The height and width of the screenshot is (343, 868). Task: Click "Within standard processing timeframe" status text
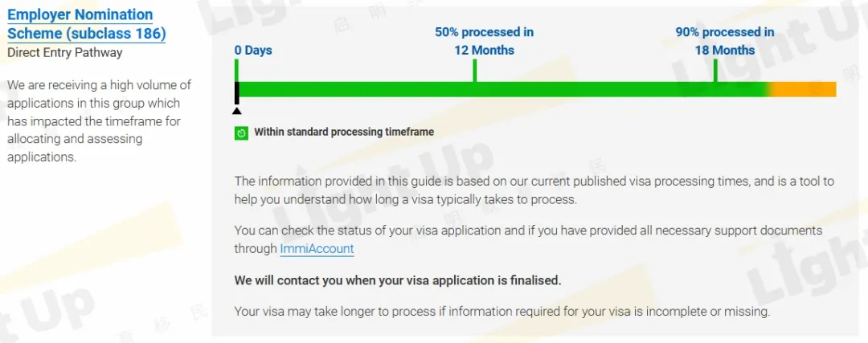pyautogui.click(x=344, y=133)
